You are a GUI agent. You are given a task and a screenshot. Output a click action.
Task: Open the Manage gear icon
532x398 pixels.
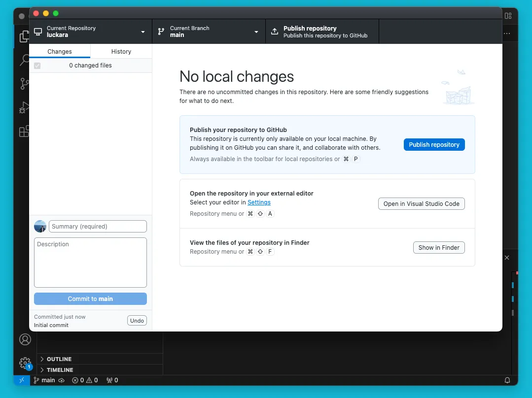click(x=25, y=363)
